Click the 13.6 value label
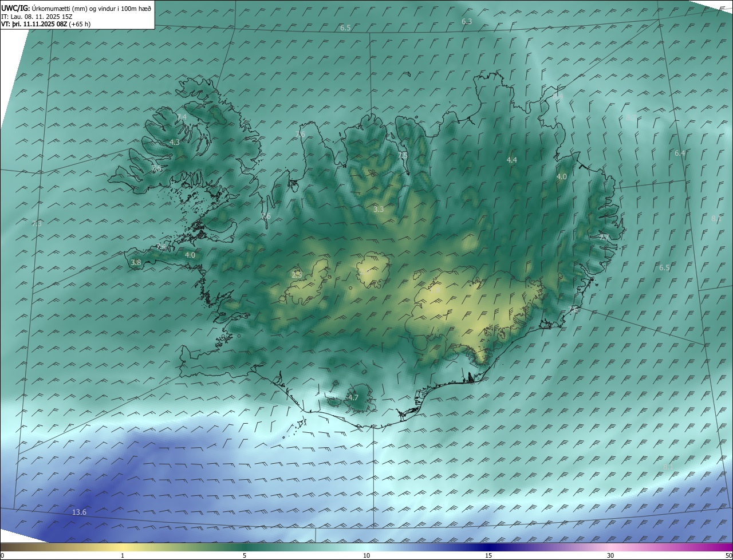Screen dimensions: 733x560 [79, 512]
